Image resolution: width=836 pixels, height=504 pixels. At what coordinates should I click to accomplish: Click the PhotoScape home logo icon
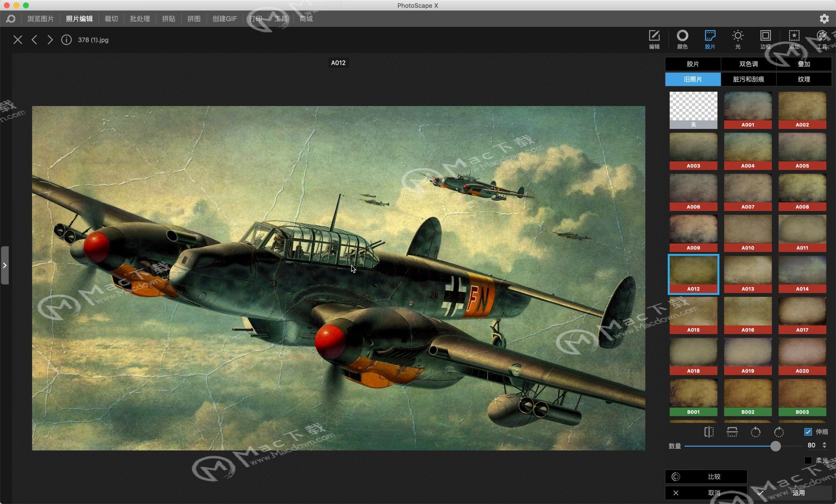click(11, 19)
